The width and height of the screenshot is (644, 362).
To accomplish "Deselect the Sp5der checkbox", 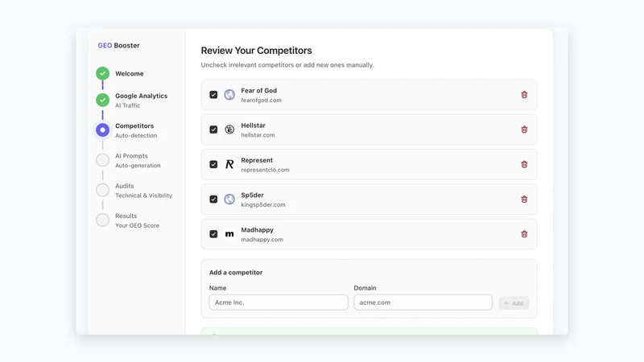I will 213,200.
